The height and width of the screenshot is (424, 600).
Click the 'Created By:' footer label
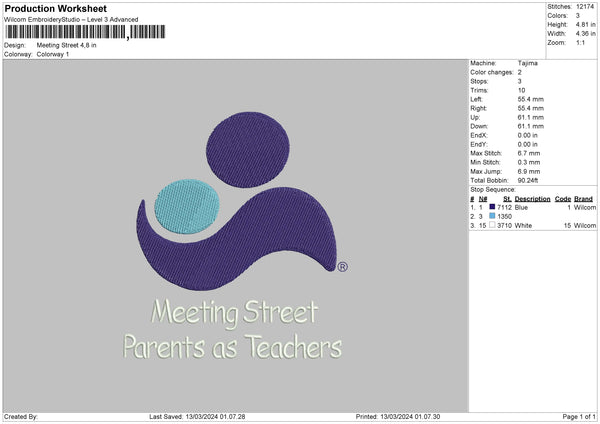(21, 416)
